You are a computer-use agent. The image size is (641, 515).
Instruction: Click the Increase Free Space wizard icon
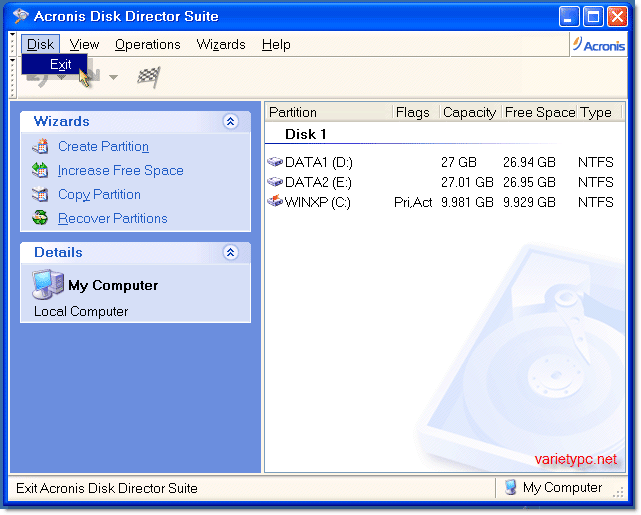40,170
